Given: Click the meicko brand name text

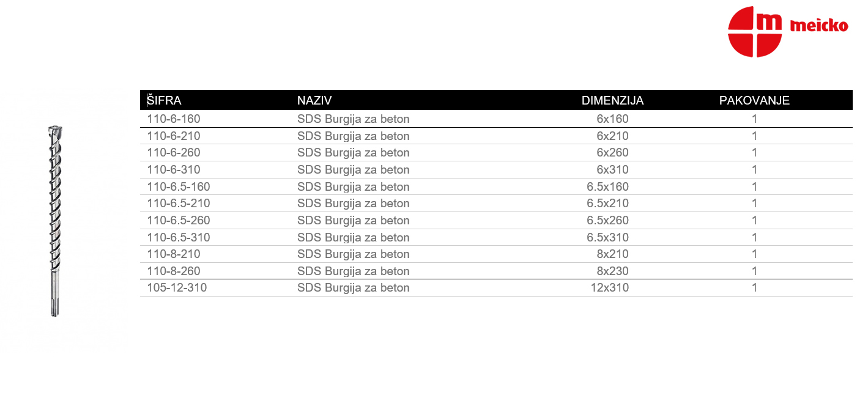Looking at the screenshot, I should [x=819, y=26].
